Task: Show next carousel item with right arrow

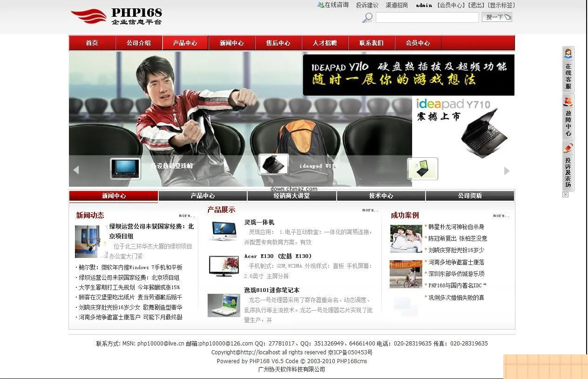Action: (507, 171)
